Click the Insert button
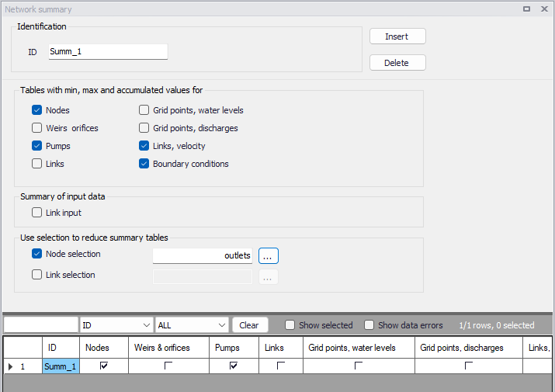Image resolution: width=555 pixels, height=392 pixels. [x=397, y=36]
